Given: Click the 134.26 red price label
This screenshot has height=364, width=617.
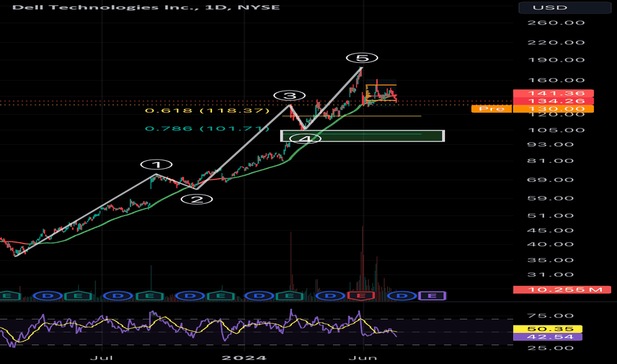Looking at the screenshot, I should pos(553,101).
